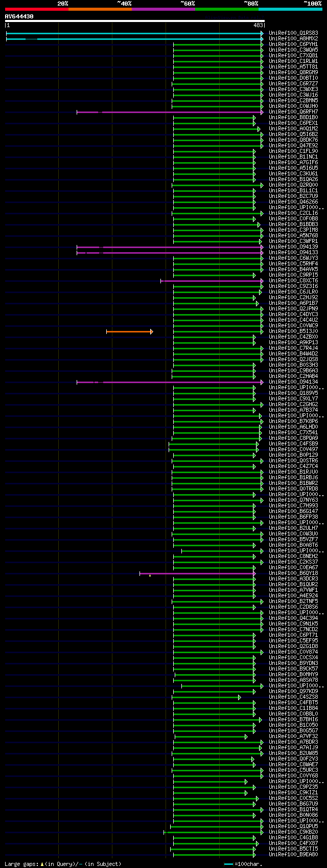The height and width of the screenshot is (868, 327).
Task: Click the green bar for UniRef100_C9KB20
Action: 214,832
